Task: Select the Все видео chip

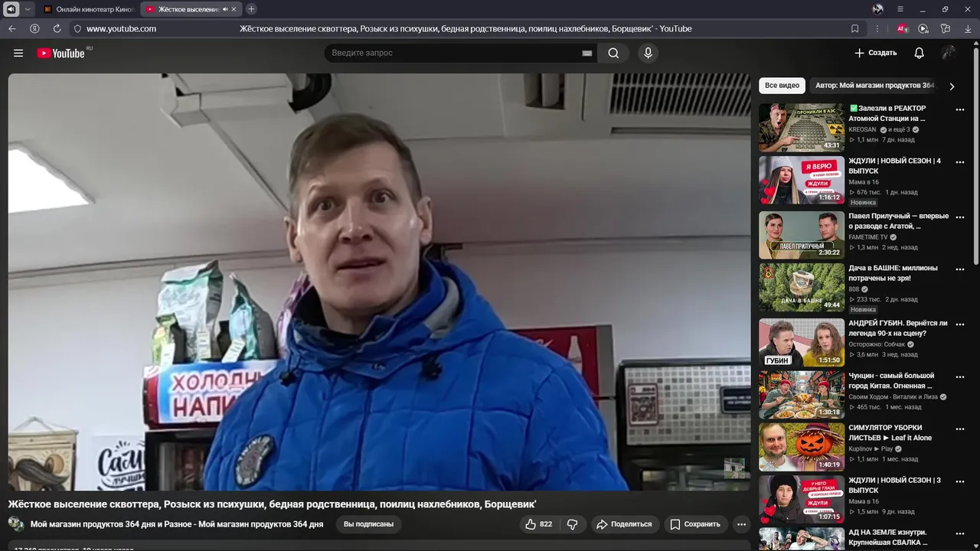Action: tap(782, 86)
